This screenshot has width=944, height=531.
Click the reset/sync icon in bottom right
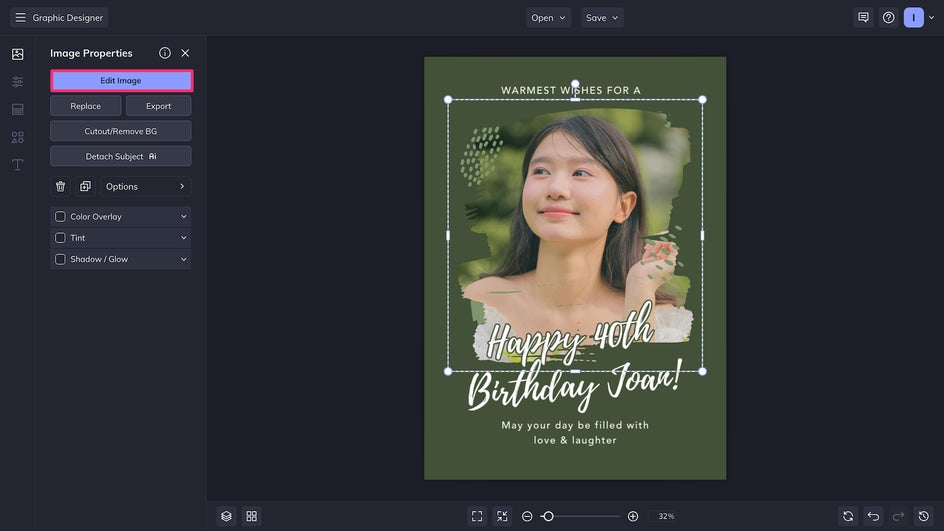tap(848, 516)
